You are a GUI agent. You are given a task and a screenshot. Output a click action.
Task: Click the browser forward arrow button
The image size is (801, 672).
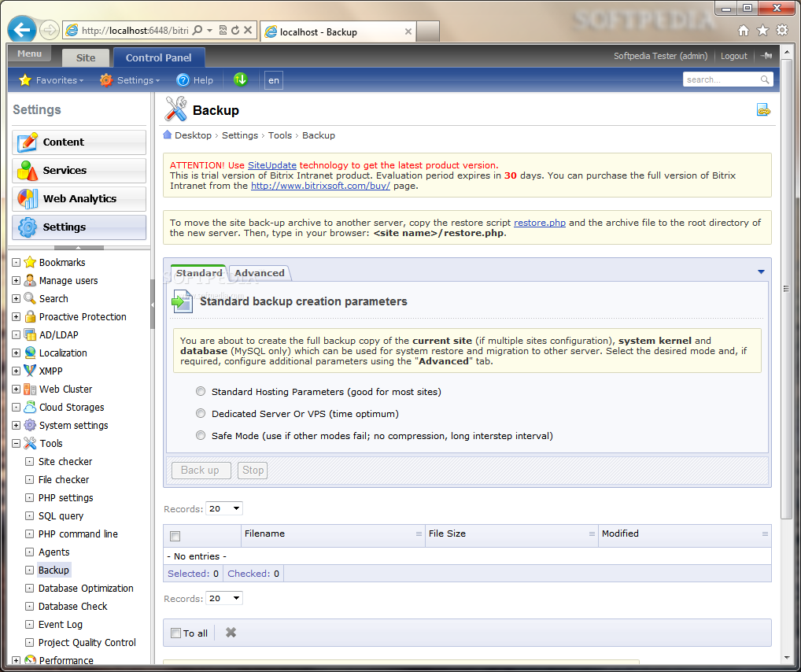49,30
